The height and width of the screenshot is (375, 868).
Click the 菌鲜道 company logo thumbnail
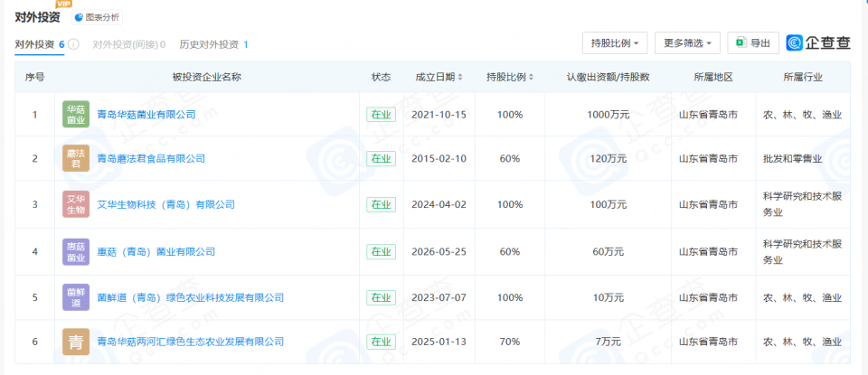(76, 297)
